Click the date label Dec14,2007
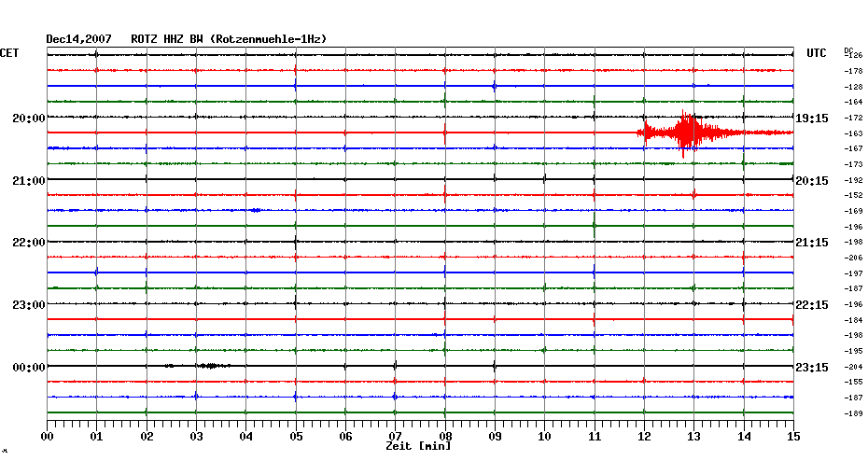 78,39
